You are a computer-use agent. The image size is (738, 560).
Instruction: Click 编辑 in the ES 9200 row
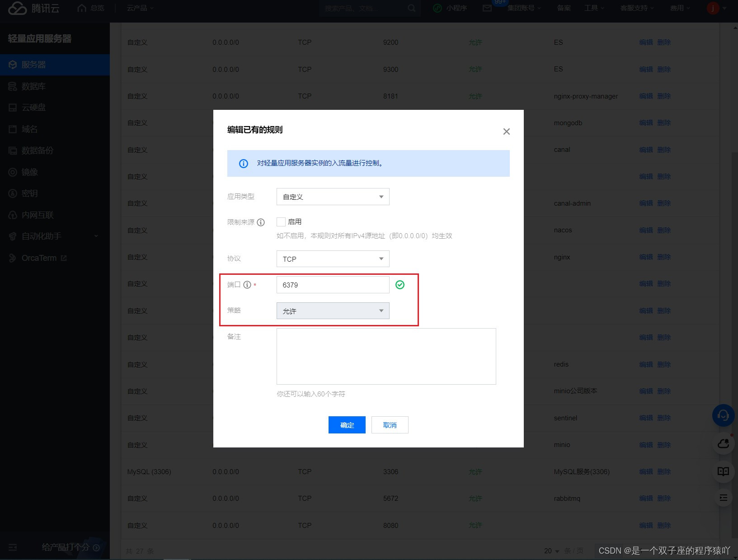tap(646, 42)
